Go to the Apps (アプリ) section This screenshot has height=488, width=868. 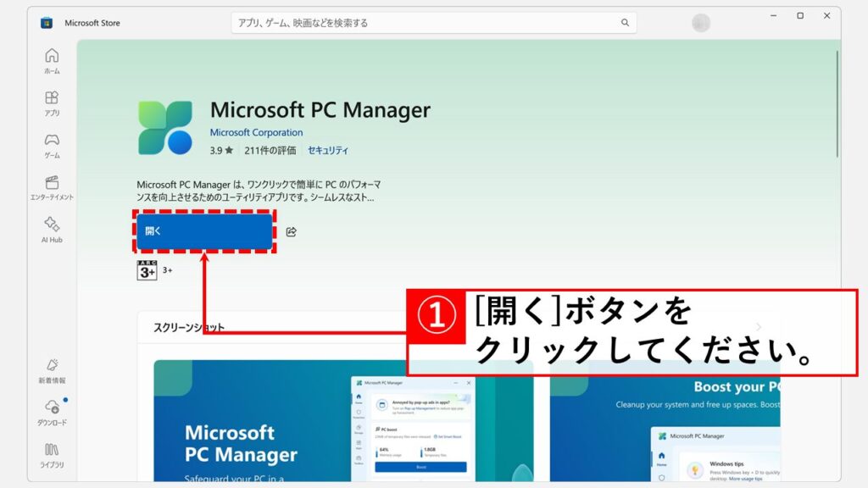click(52, 103)
